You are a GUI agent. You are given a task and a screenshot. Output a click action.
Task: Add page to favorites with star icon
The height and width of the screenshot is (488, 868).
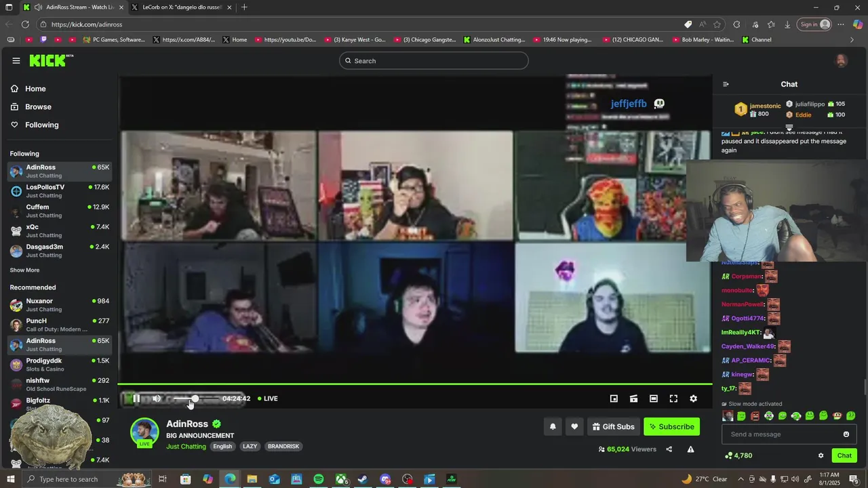pos(717,24)
